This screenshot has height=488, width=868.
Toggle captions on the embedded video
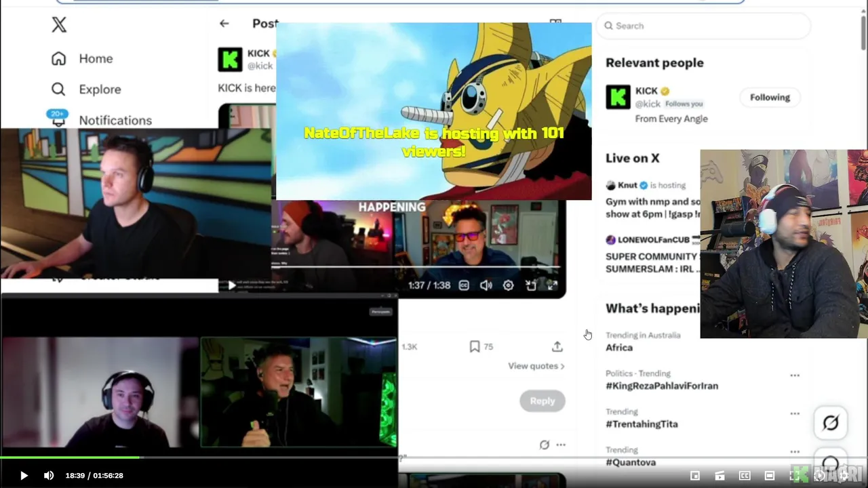(x=464, y=285)
